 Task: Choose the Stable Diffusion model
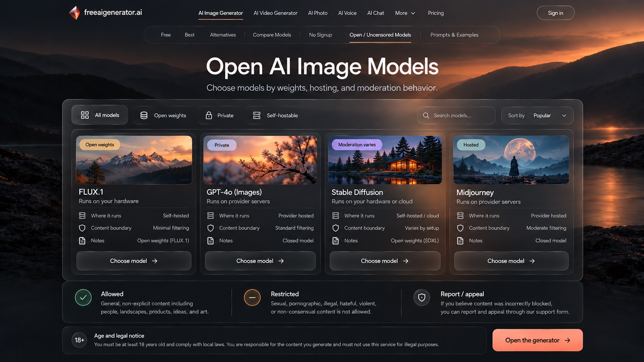pyautogui.click(x=385, y=261)
